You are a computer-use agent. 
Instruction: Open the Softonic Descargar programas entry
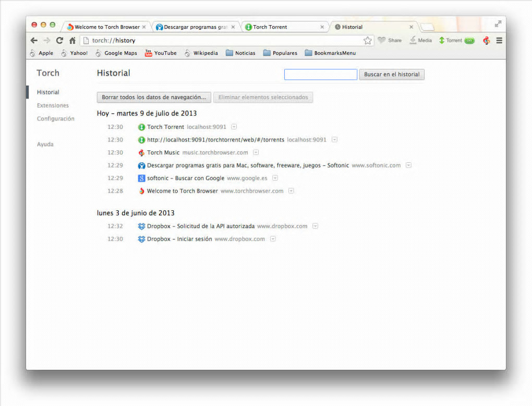pos(248,165)
